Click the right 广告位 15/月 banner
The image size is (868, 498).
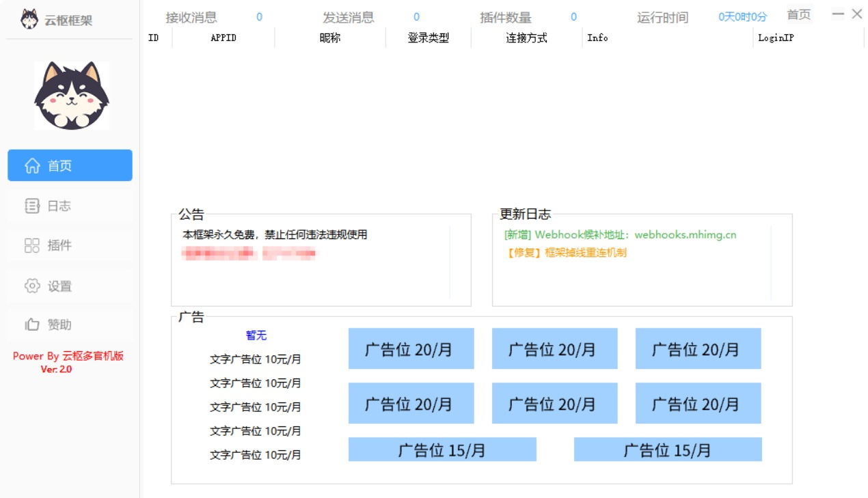pyautogui.click(x=668, y=450)
